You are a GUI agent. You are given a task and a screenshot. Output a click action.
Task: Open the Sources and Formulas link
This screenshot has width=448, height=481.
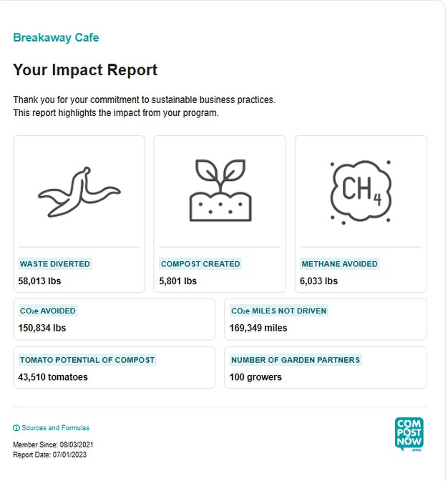(x=55, y=428)
